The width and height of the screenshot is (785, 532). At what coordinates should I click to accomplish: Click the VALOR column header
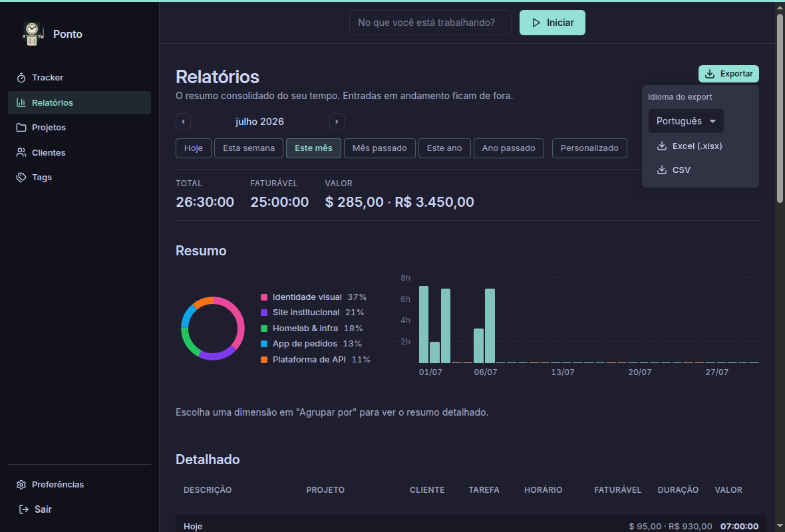tap(728, 490)
